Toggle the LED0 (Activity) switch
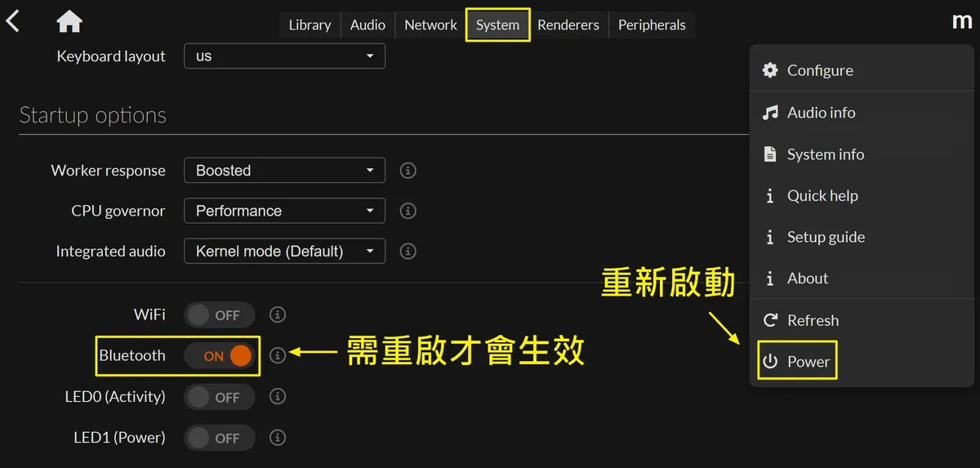The width and height of the screenshot is (980, 468). coord(220,397)
